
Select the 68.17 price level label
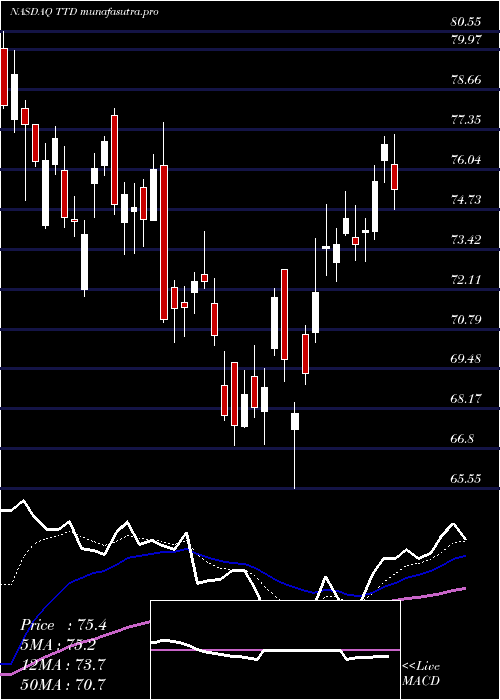466,399
